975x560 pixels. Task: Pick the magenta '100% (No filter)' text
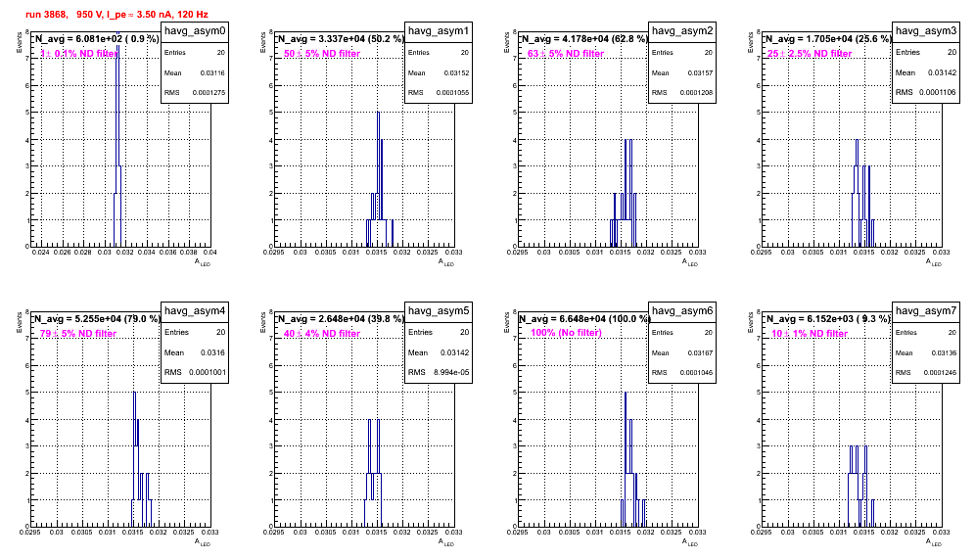(567, 333)
